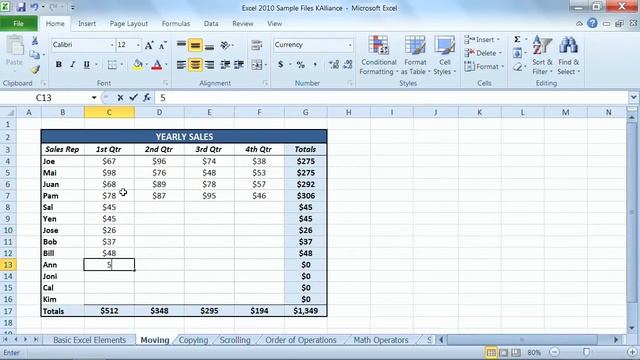
Task: Open Conditional Formatting menu
Action: point(378,56)
